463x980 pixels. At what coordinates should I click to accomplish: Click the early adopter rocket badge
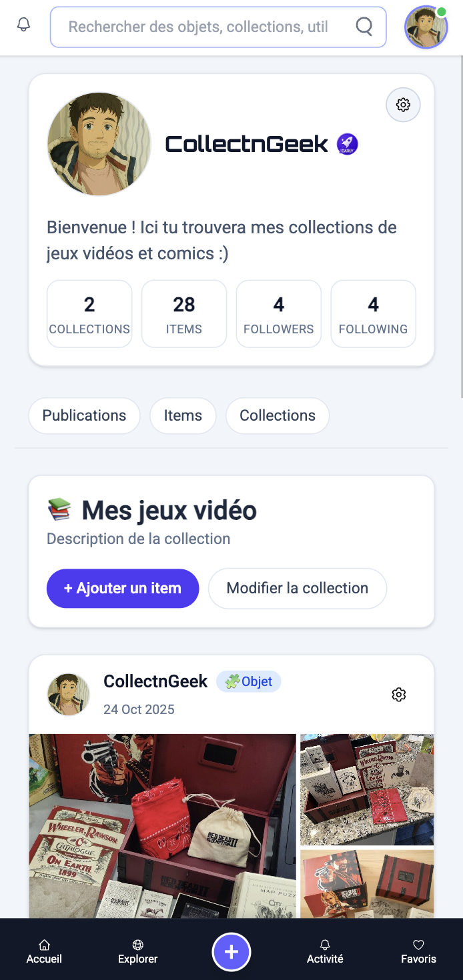click(347, 143)
